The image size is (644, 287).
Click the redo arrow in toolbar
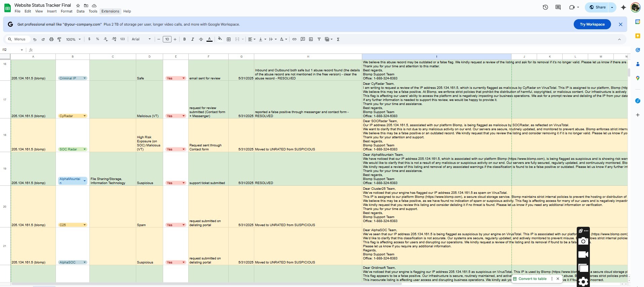tap(43, 39)
